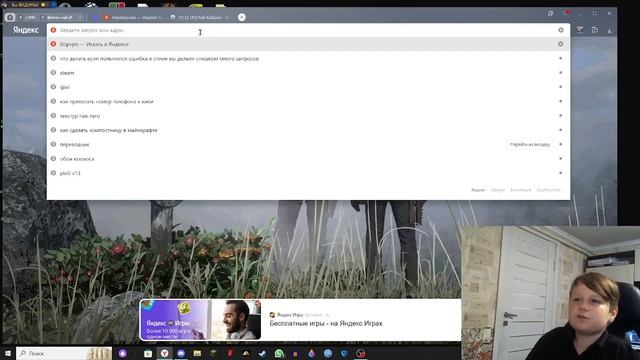The width and height of the screenshot is (640, 360).
Task: Open the first extension icon right of address bar
Action: (580, 30)
